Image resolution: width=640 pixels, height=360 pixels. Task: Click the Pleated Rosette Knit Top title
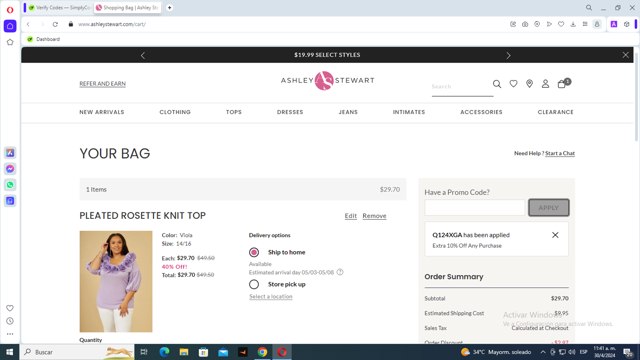[142, 216]
